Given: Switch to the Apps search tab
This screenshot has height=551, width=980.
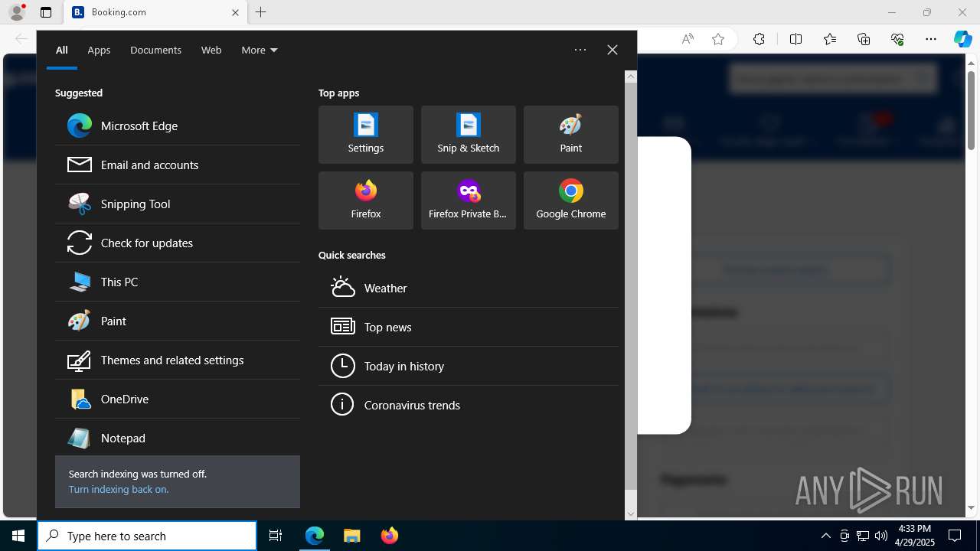Looking at the screenshot, I should tap(99, 50).
